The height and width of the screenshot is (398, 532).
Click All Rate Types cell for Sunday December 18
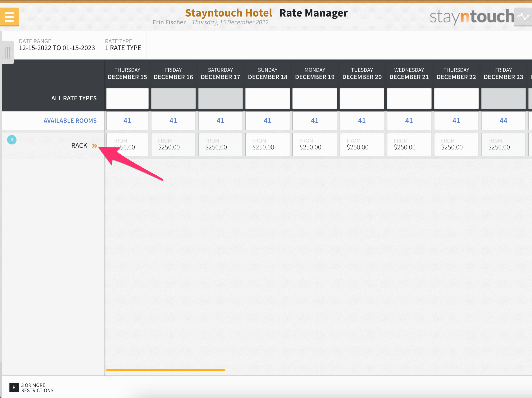click(x=267, y=98)
